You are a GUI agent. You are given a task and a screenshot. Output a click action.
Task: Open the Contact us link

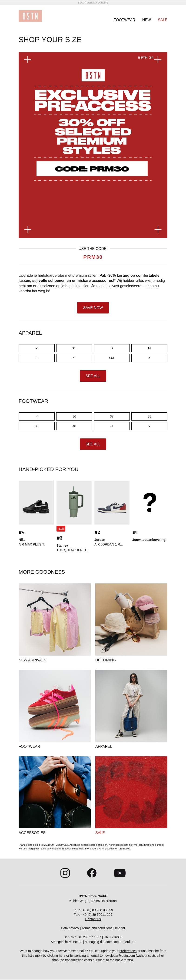pyautogui.click(x=93, y=919)
